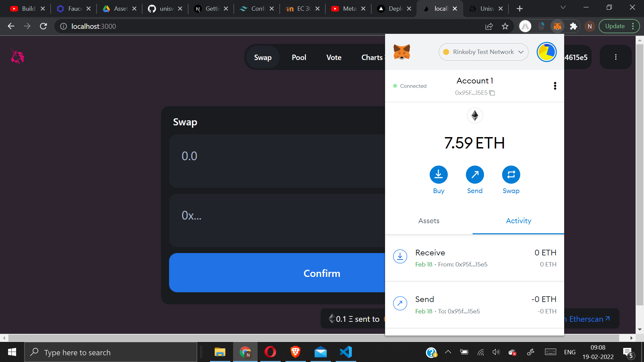Click the MetaMask fox extension icon in the toolbar
This screenshot has height=362, width=644.
557,26
